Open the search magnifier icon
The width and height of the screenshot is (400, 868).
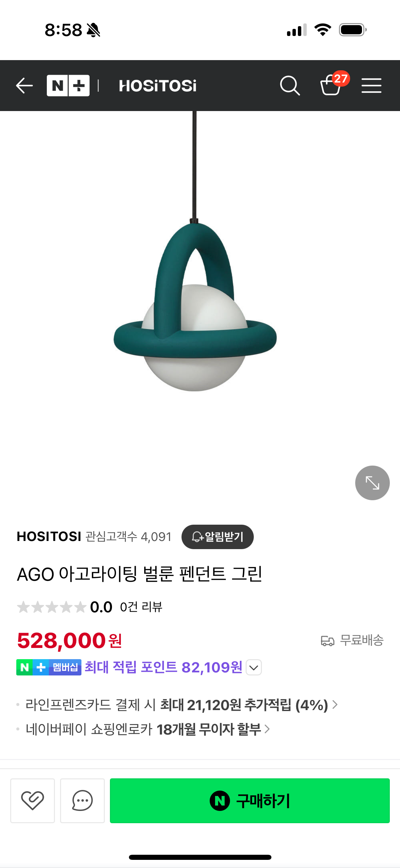(x=290, y=86)
